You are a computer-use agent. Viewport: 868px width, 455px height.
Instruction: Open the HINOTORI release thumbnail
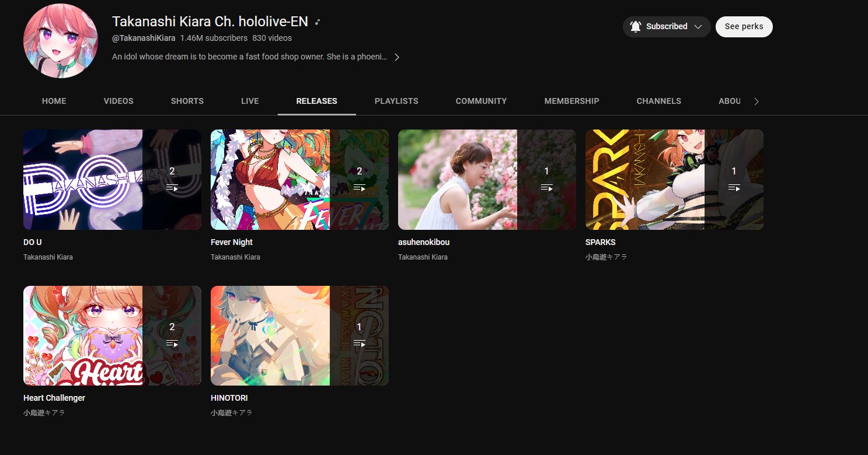[x=299, y=335]
